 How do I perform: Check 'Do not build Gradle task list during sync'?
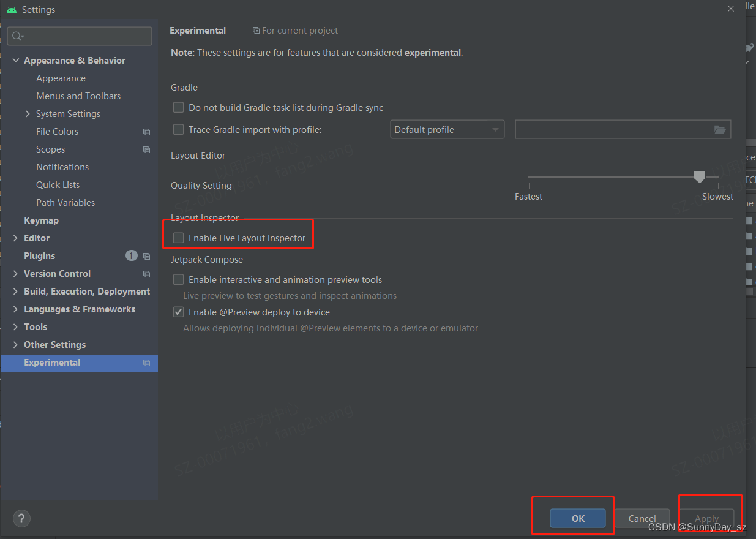coord(178,107)
